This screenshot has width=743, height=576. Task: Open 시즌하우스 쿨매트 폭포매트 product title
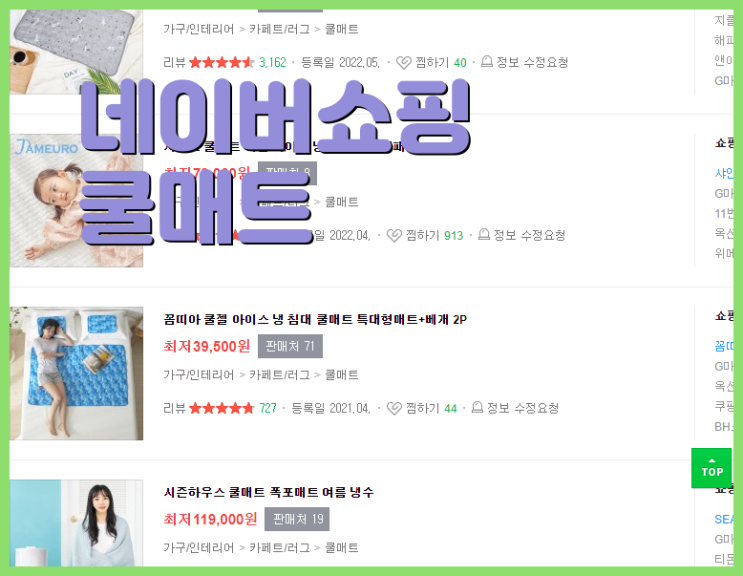coord(269,493)
